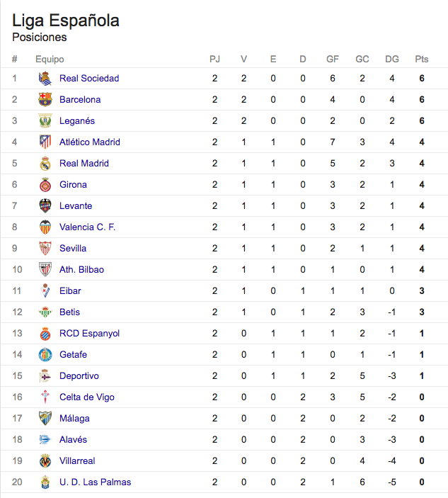This screenshot has width=448, height=498.
Task: Click the Ath. Bilbao striped shield
Action: tap(45, 270)
